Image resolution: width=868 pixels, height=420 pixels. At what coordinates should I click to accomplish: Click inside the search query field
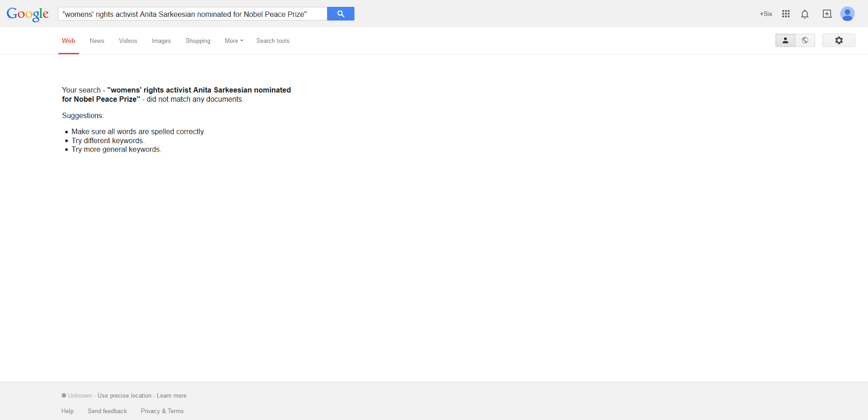[x=192, y=14]
